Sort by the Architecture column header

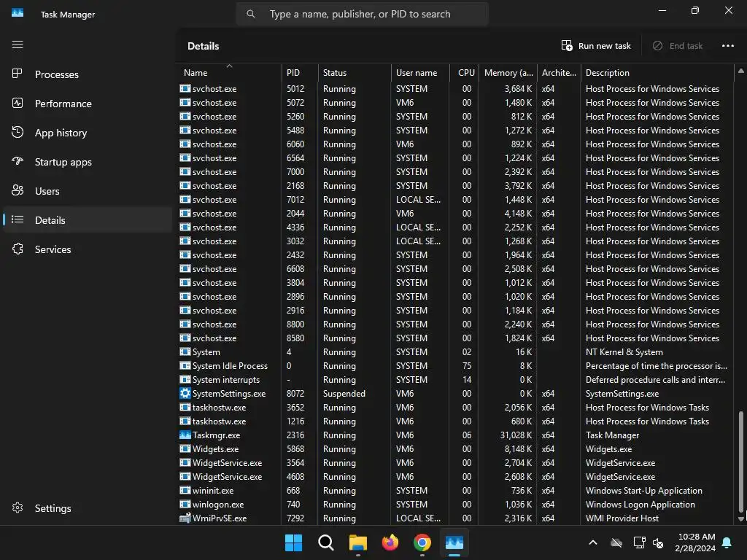[x=559, y=72]
